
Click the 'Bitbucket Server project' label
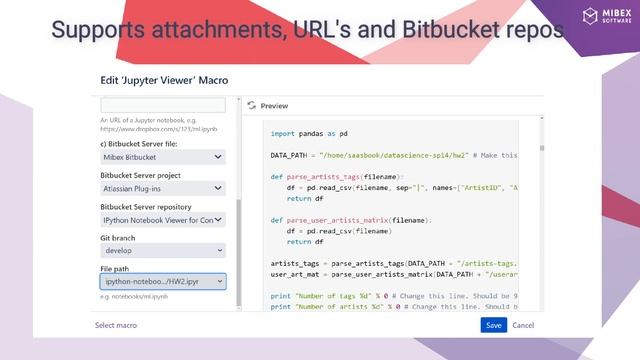coord(140,175)
